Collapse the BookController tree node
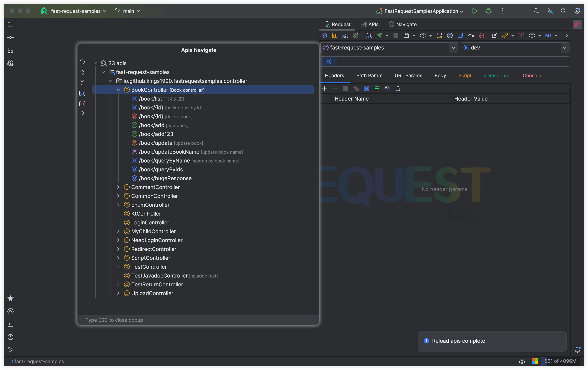The width and height of the screenshot is (588, 370). [x=118, y=90]
